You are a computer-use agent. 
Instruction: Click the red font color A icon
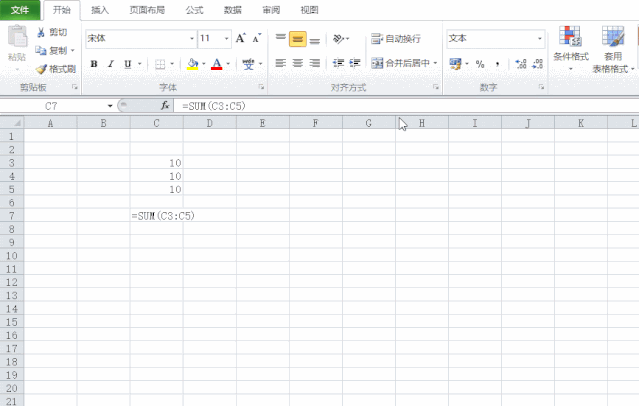217,64
